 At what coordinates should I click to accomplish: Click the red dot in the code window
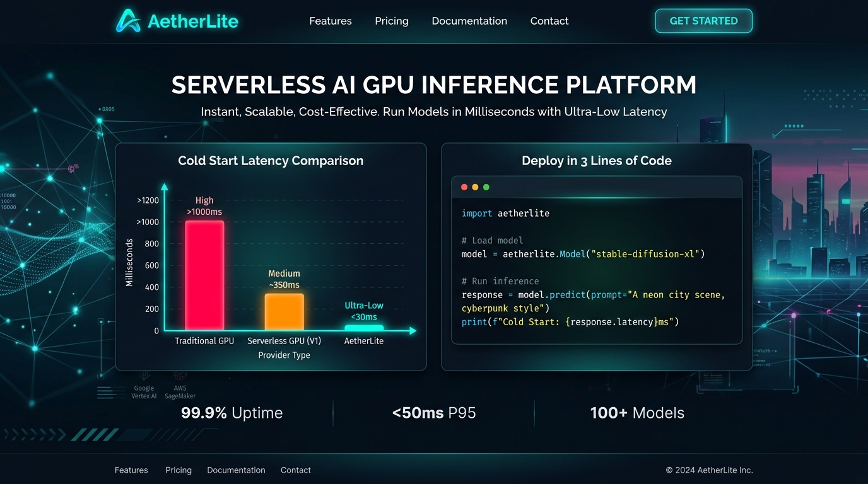464,187
